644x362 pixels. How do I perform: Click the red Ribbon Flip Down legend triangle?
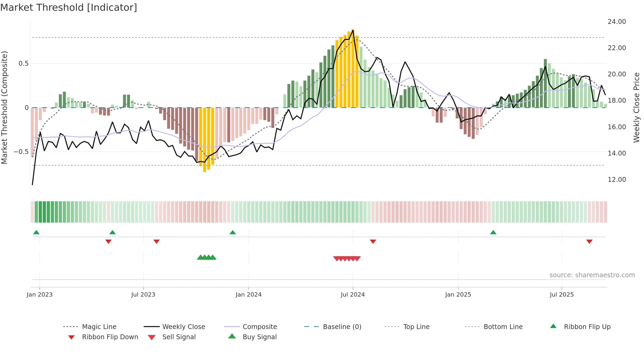click(x=71, y=337)
